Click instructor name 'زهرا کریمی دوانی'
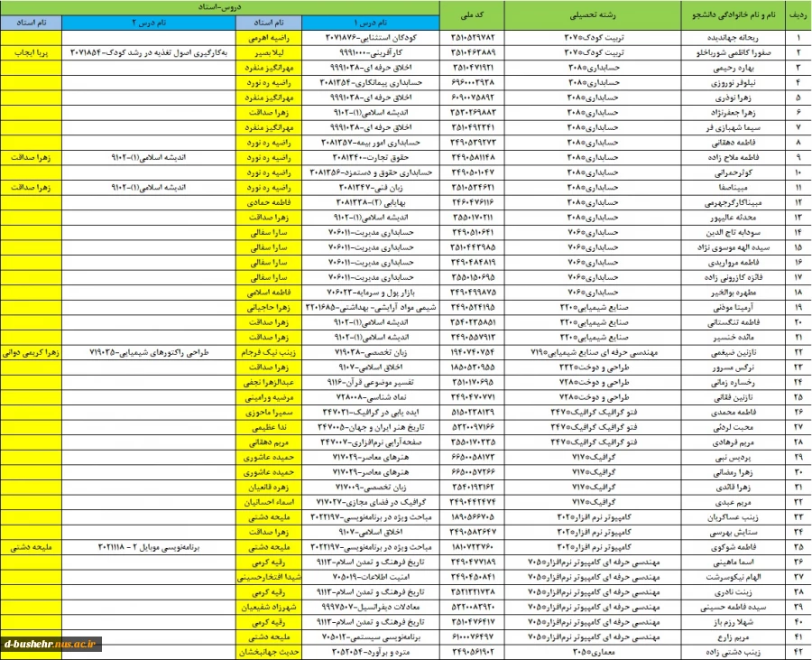This screenshot has width=812, height=660. coord(31,352)
